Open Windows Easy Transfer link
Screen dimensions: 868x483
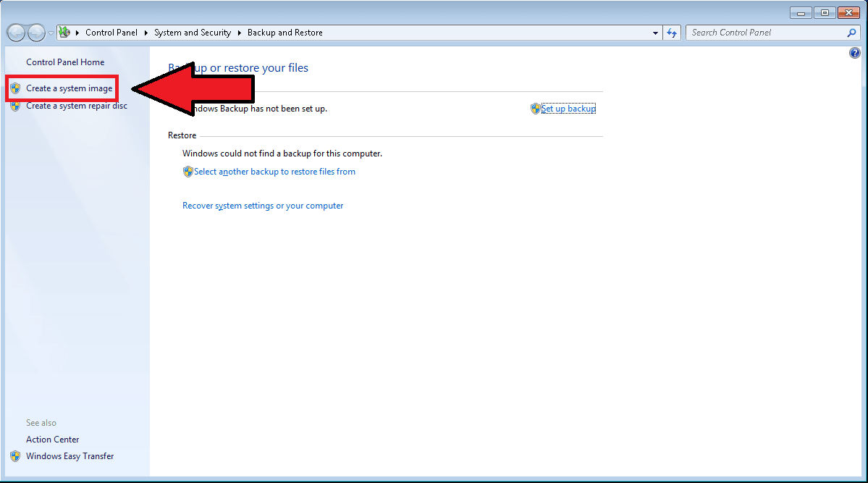[69, 456]
